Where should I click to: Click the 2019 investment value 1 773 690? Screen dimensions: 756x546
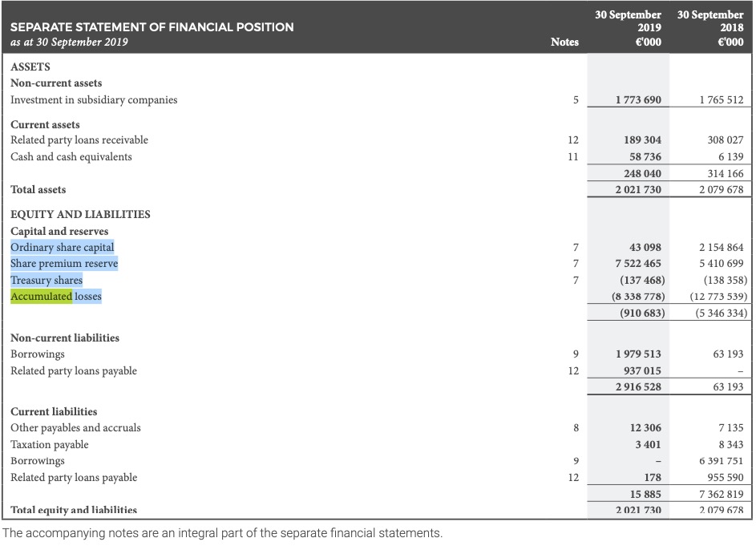pos(638,100)
